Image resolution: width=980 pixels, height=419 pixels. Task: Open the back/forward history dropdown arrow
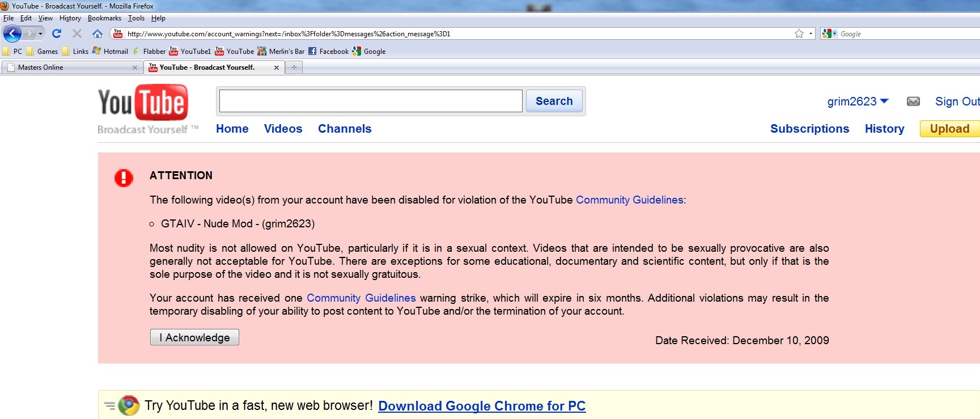[x=40, y=34]
